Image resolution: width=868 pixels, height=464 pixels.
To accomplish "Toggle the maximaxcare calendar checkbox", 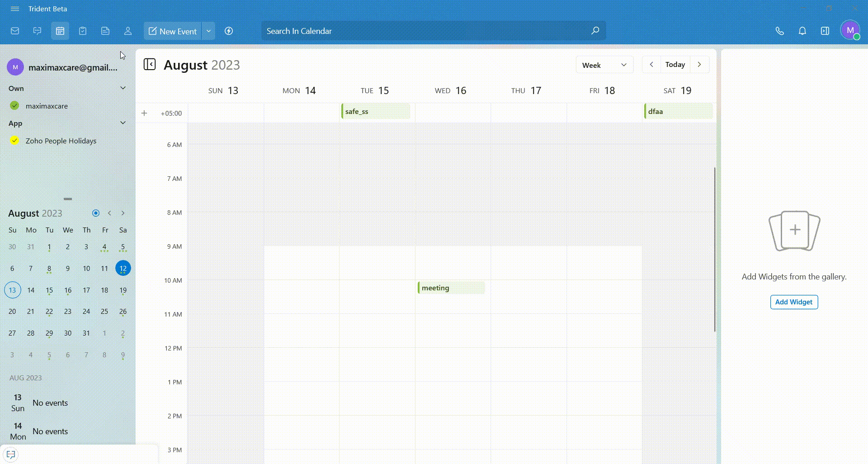I will 15,106.
